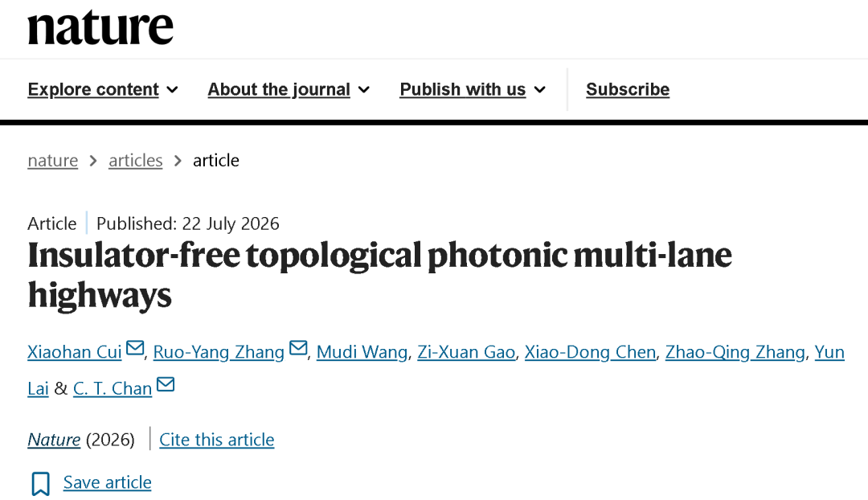The width and height of the screenshot is (868, 500).
Task: Click envelope icon next to Ruo-Yang Zhang
Action: click(x=298, y=348)
